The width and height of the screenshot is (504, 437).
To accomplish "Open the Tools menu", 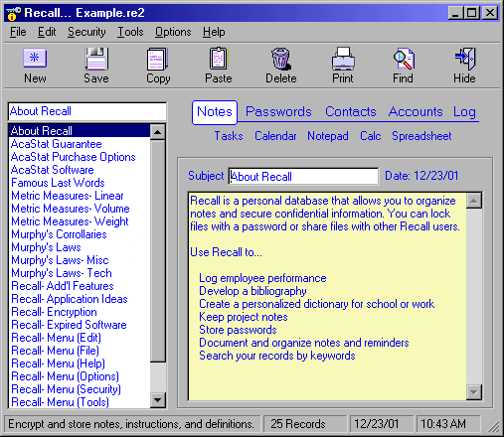I will [130, 32].
